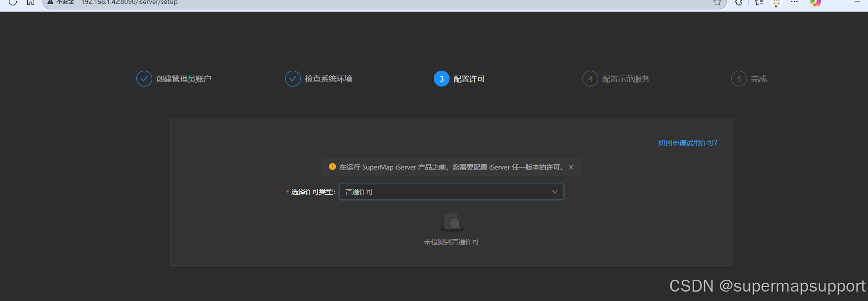Screen dimensions: 868x301
Task: Click the 配置许可 step label
Action: click(x=469, y=79)
